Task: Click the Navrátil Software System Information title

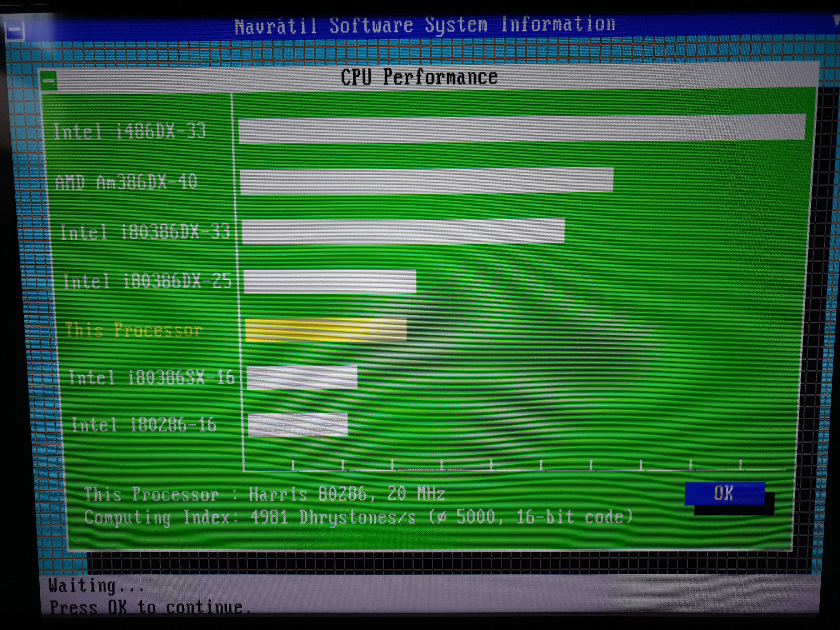Action: coord(425,25)
